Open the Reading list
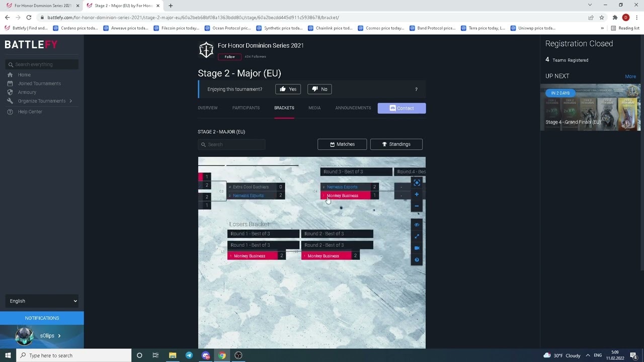 pos(626,28)
